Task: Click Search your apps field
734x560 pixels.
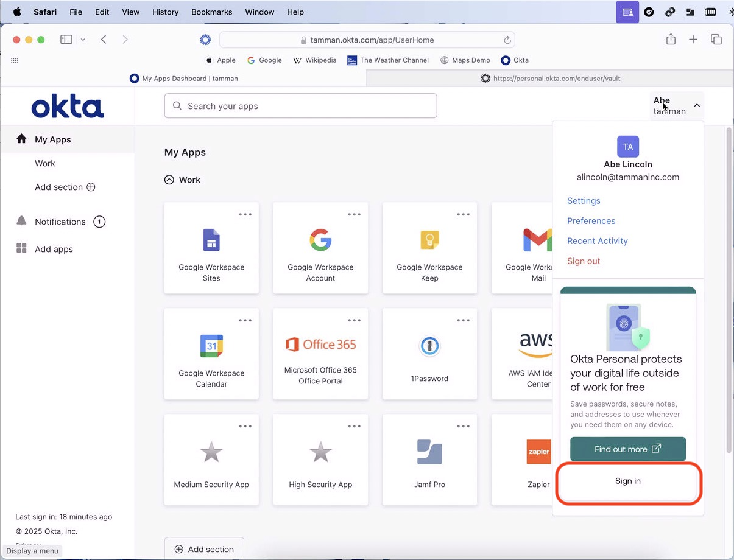Action: [300, 106]
